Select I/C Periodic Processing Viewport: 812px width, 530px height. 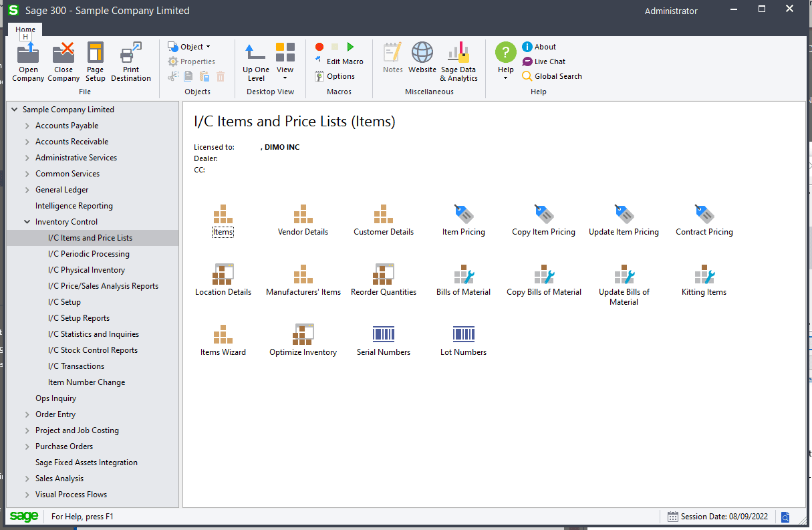tap(89, 254)
